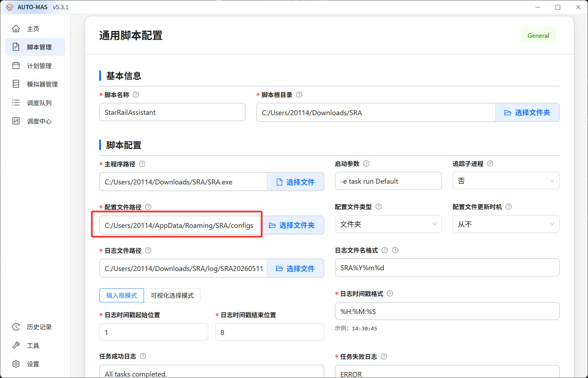Click help icon next to 配置文件类型

coord(379,207)
